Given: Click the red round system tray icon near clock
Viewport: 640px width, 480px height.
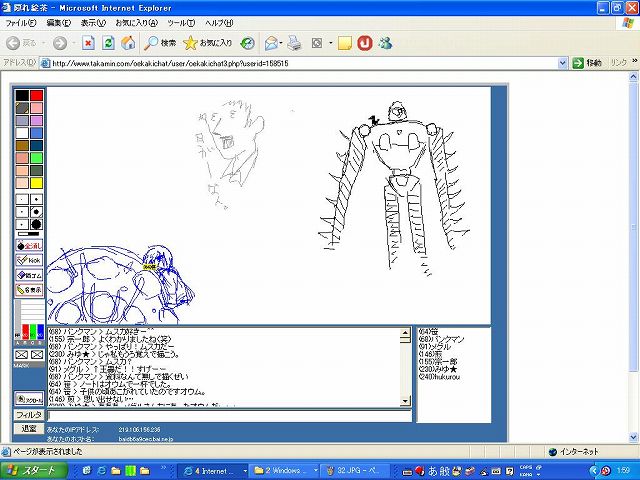Looking at the screenshot, I should pos(606,471).
